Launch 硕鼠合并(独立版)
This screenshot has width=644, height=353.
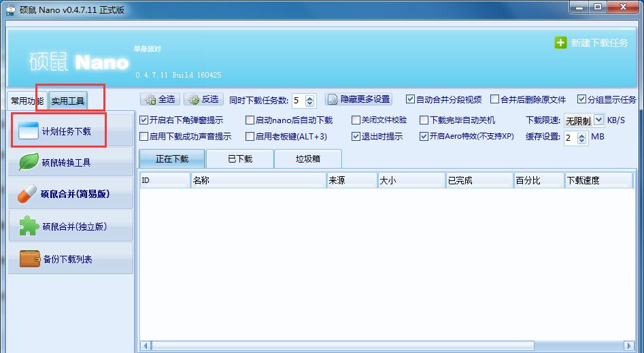coord(71,226)
